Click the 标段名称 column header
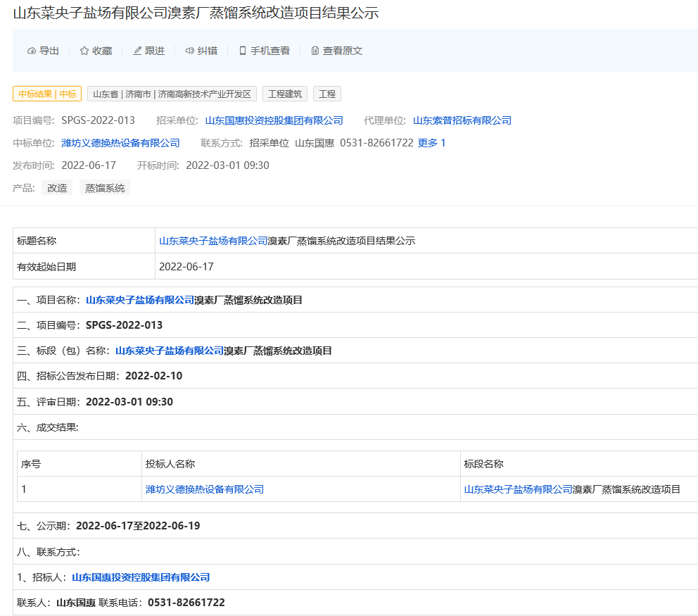Screen dimensions: 698x616 (x=484, y=464)
